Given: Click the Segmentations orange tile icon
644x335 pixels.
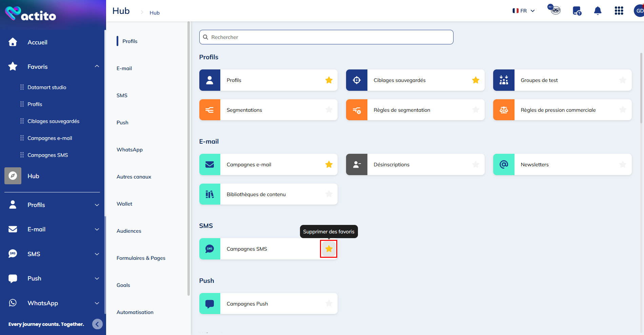Looking at the screenshot, I should (210, 110).
